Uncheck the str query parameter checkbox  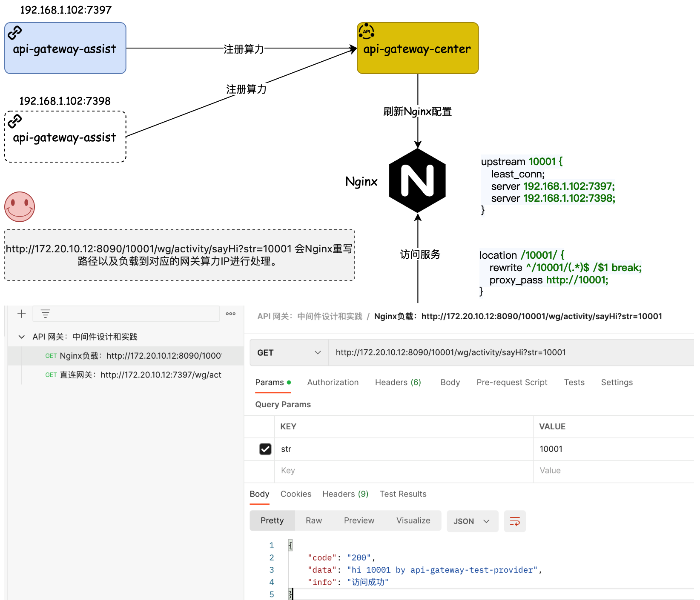pyautogui.click(x=265, y=449)
